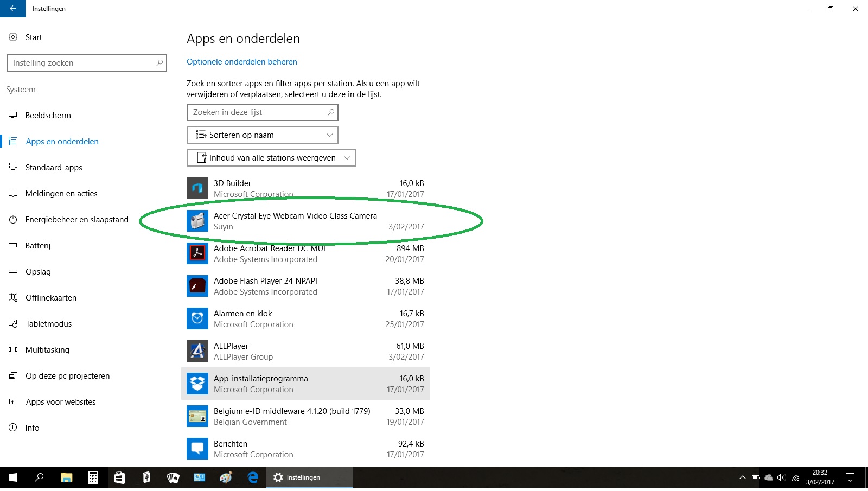Click Belgian Government publisher text
The height and width of the screenshot is (491, 868).
[250, 422]
